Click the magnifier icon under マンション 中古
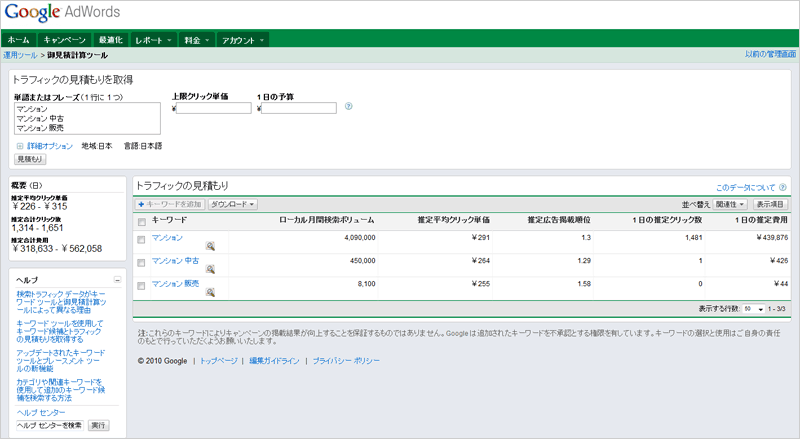 click(210, 269)
